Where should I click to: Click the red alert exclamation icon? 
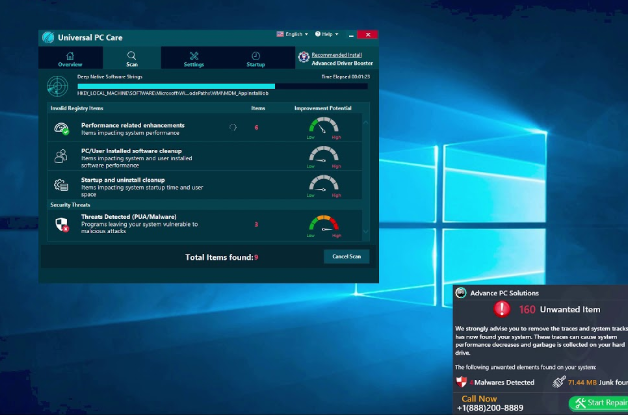click(x=502, y=309)
